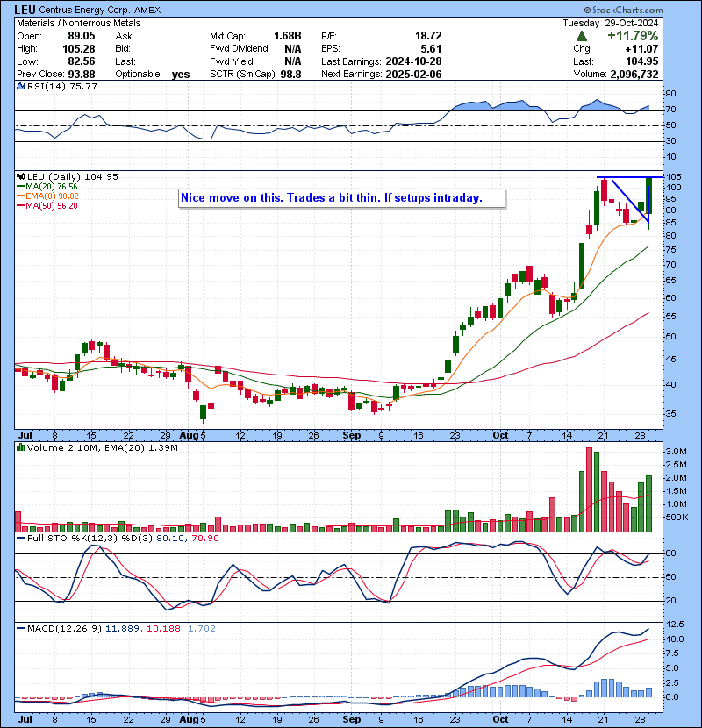Click the EPS value 5.61

coord(431,49)
